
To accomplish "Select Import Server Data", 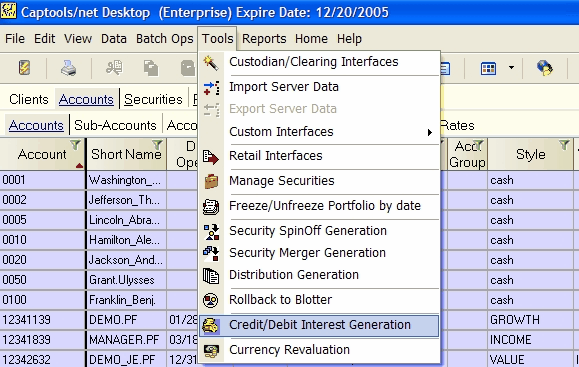I will 319,87.
